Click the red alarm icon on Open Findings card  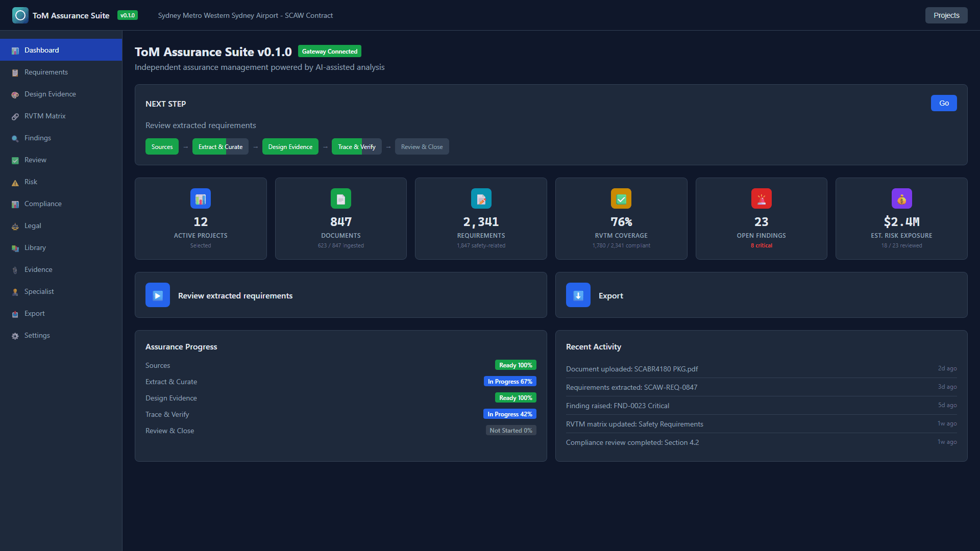[x=761, y=198]
